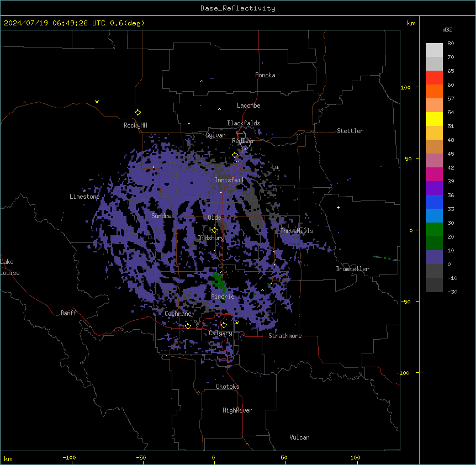Click the 100 tick on right axis
The width and height of the screenshot is (476, 465).
point(405,87)
